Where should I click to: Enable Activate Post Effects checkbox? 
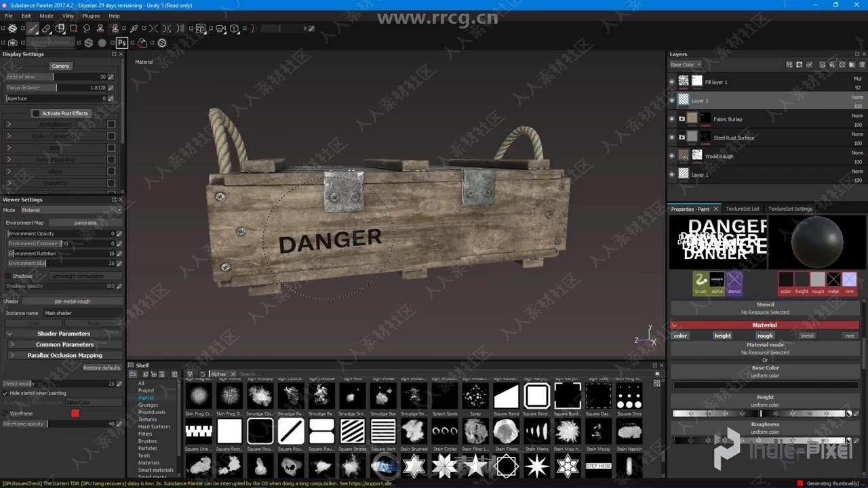pyautogui.click(x=36, y=113)
